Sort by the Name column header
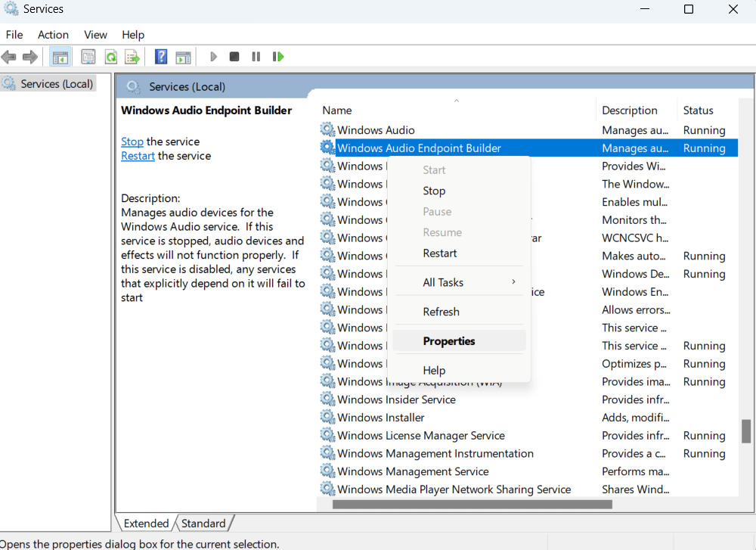The width and height of the screenshot is (756, 550). 456,110
